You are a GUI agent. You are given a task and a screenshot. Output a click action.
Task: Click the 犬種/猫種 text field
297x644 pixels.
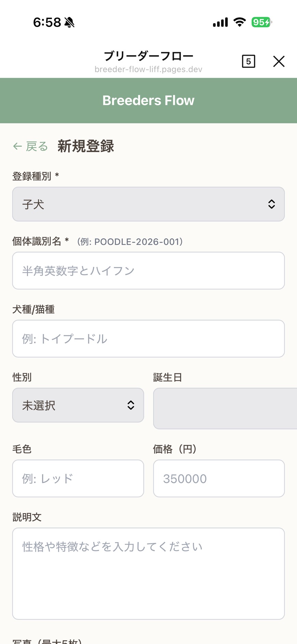click(x=148, y=339)
